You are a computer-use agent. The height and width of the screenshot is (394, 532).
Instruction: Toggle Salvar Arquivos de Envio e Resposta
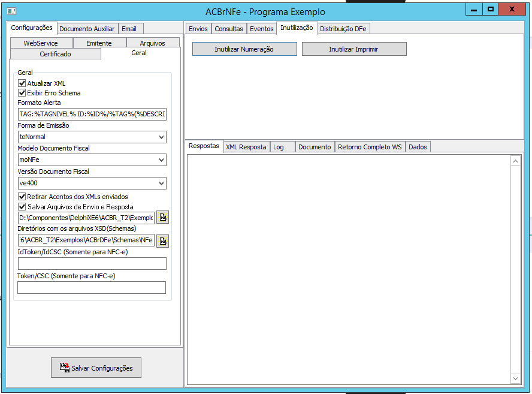click(x=22, y=206)
